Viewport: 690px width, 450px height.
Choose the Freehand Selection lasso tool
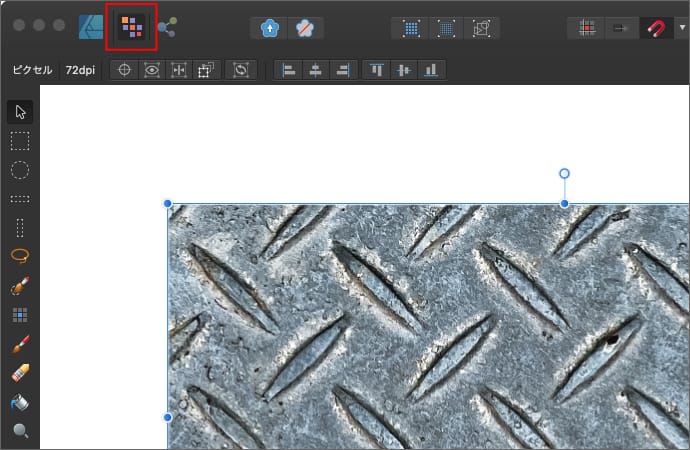point(20,256)
